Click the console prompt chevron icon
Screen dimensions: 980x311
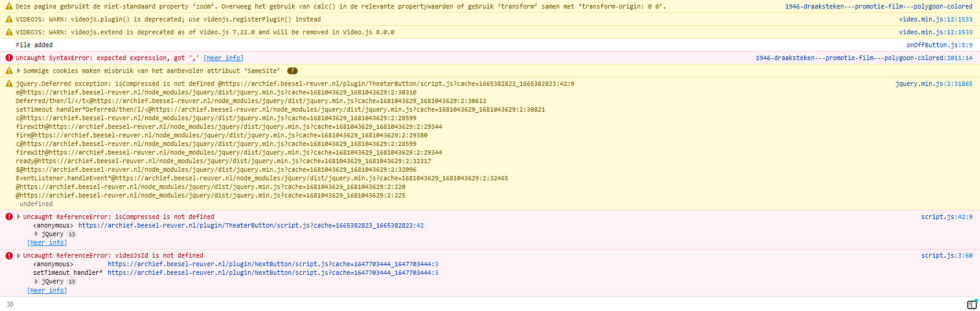(x=10, y=304)
